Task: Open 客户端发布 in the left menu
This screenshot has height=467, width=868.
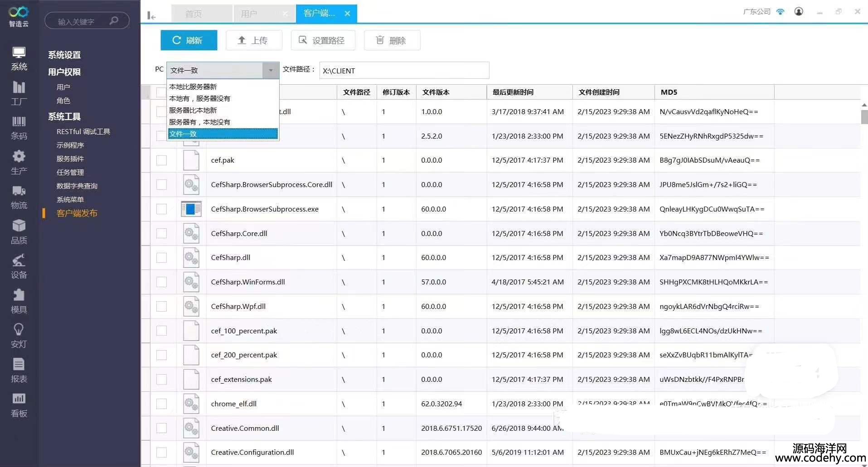Action: coord(77,213)
